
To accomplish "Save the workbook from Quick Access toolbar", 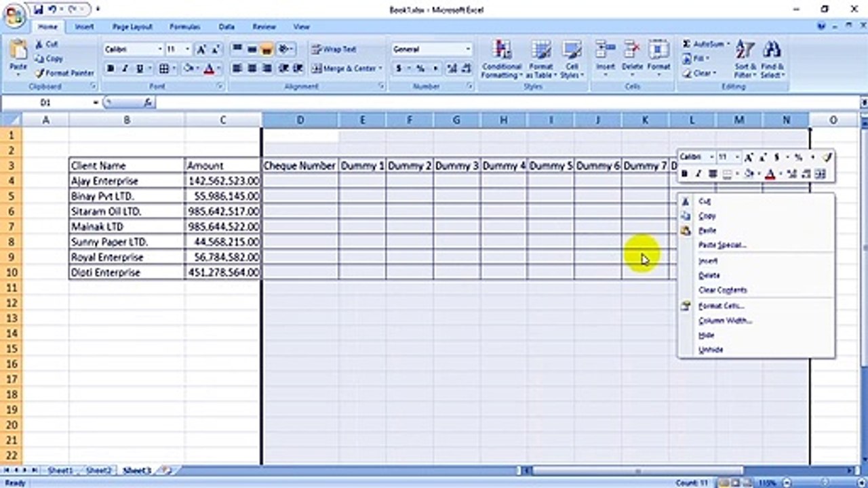I will click(x=38, y=9).
